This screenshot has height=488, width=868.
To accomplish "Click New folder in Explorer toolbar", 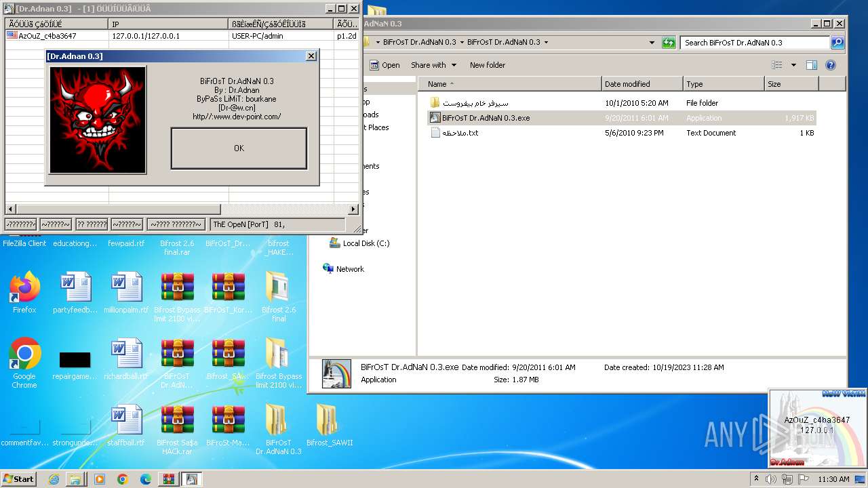I will click(x=488, y=65).
